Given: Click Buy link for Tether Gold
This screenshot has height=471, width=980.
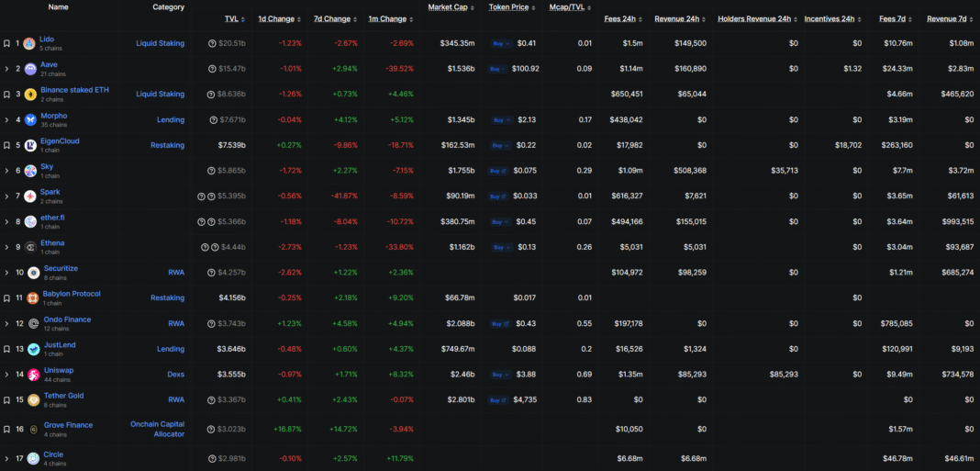Looking at the screenshot, I should pos(497,399).
